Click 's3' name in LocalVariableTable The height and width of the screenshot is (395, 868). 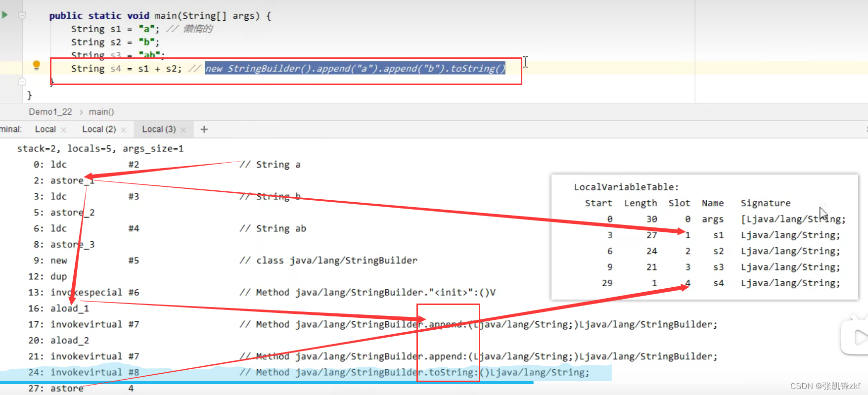718,267
